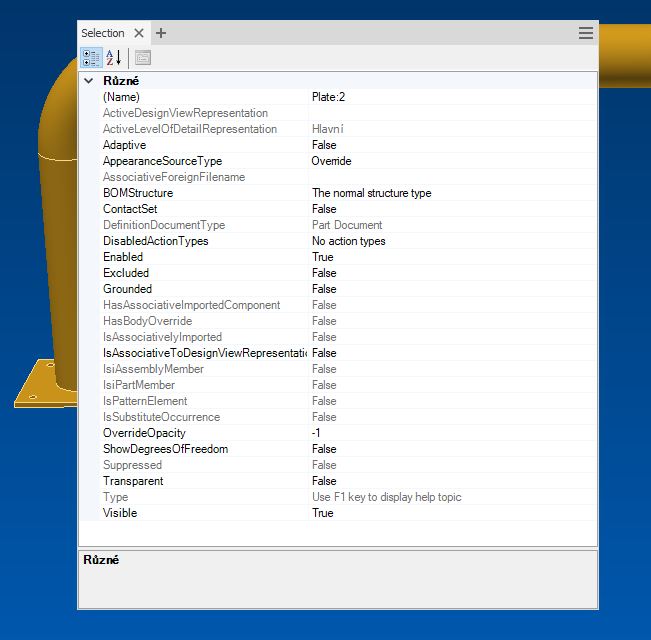Image resolution: width=651 pixels, height=640 pixels.
Task: Select the Excluded property
Action: (x=126, y=273)
